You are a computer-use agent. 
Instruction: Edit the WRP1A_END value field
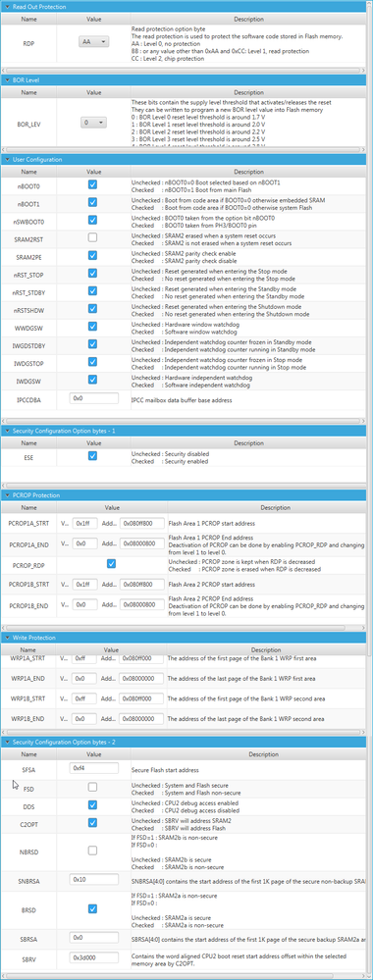point(85,678)
